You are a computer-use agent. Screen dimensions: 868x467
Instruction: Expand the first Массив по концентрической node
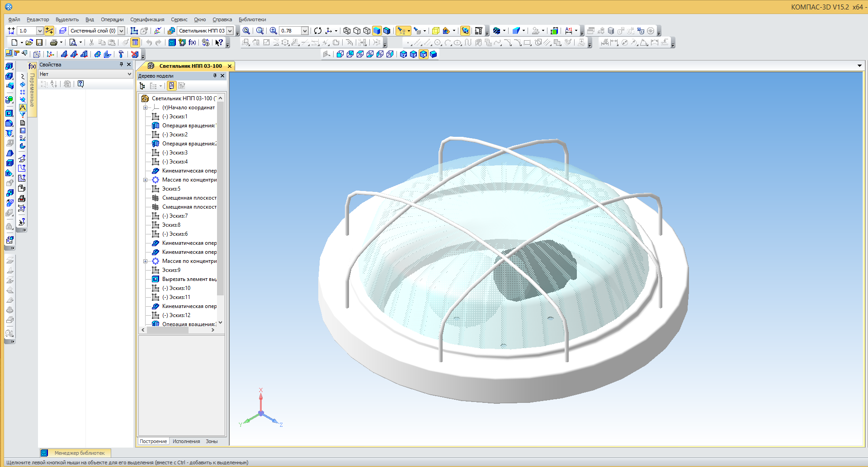coord(145,180)
